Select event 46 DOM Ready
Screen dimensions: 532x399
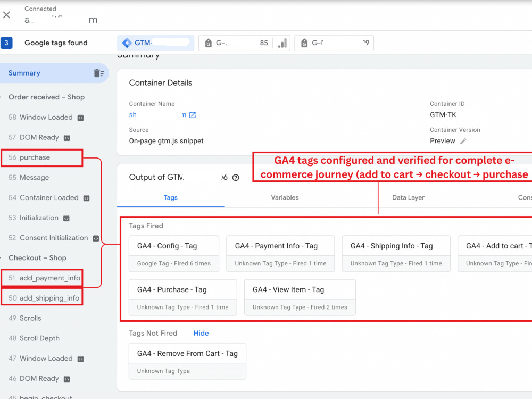click(x=34, y=379)
